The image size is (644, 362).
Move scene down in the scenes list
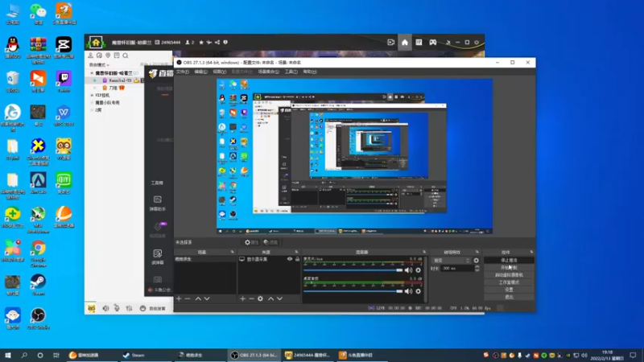point(207,298)
